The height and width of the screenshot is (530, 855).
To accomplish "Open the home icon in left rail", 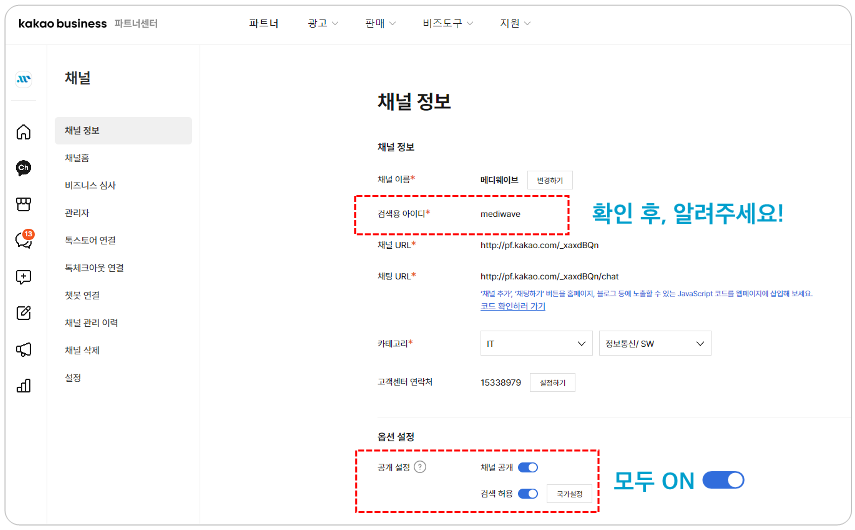I will (23, 132).
